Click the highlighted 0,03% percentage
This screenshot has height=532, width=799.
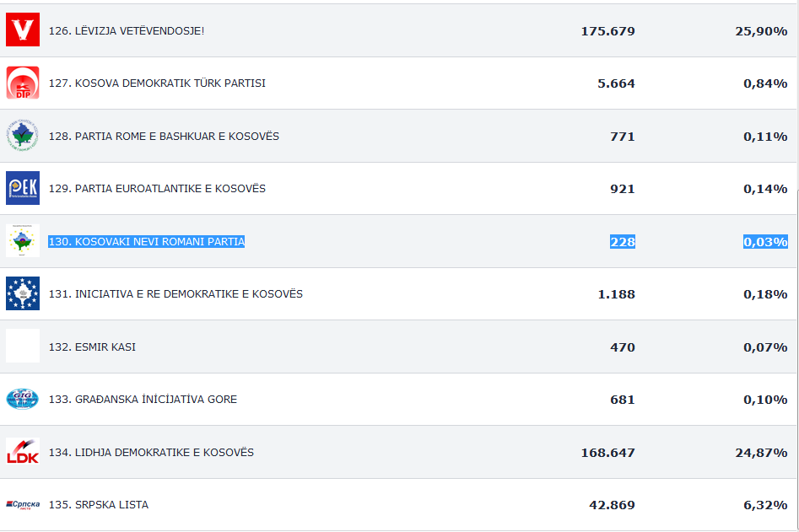click(x=764, y=242)
